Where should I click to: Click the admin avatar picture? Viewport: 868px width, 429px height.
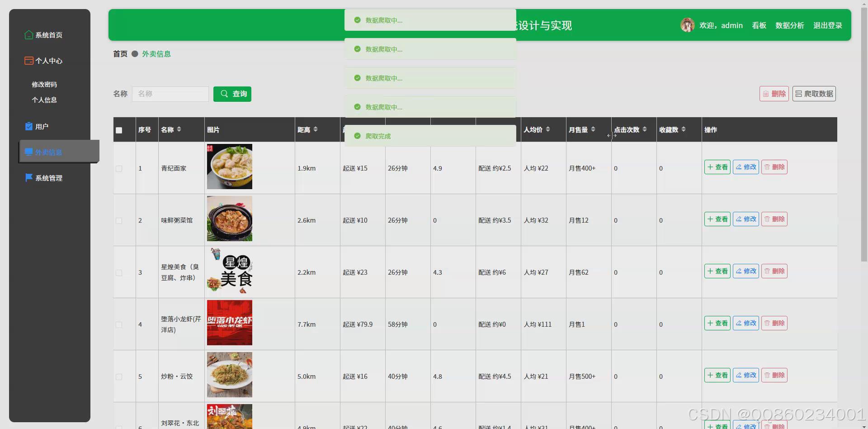[687, 25]
